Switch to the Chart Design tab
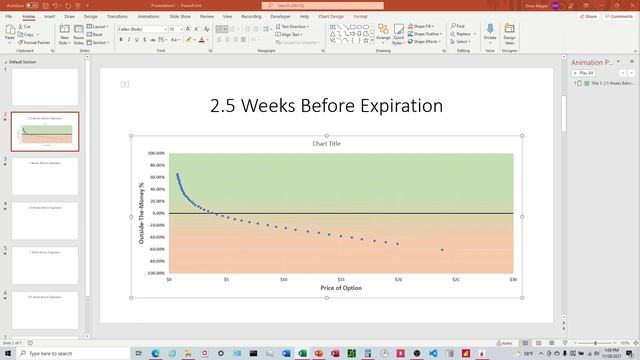Screen dimensions: 640x360 331,17
